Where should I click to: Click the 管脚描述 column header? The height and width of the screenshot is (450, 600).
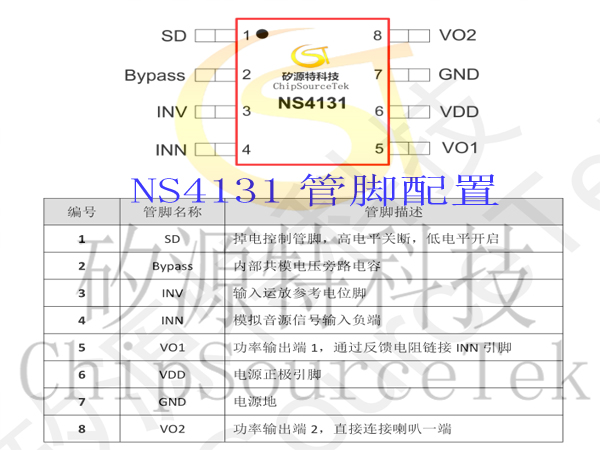(394, 212)
